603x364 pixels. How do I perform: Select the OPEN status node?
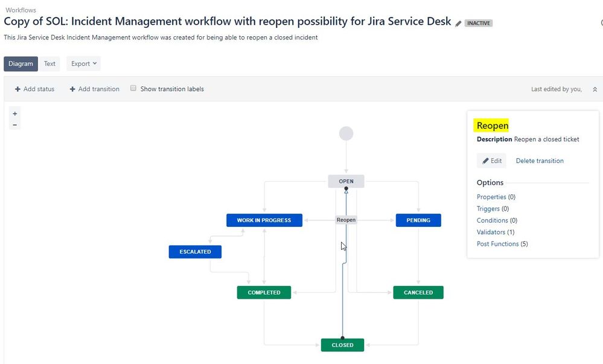[x=346, y=181]
